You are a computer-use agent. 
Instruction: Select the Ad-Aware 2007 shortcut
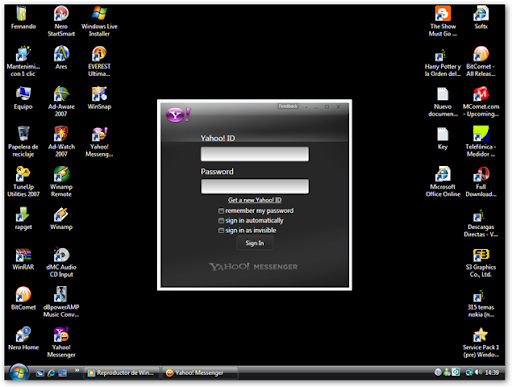click(61, 94)
